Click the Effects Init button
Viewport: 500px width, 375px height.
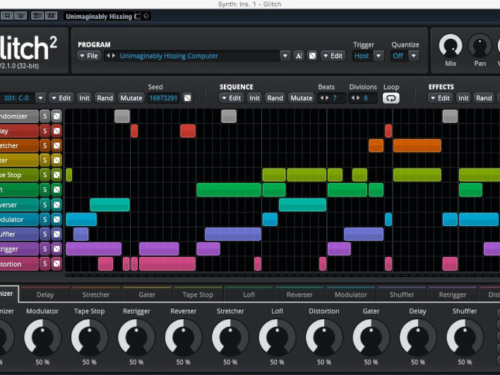[x=463, y=98]
